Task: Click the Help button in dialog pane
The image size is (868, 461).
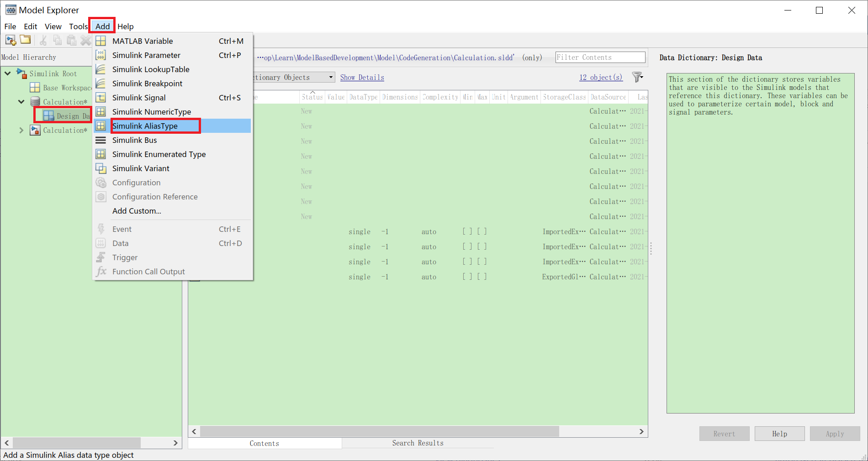Action: [779, 434]
